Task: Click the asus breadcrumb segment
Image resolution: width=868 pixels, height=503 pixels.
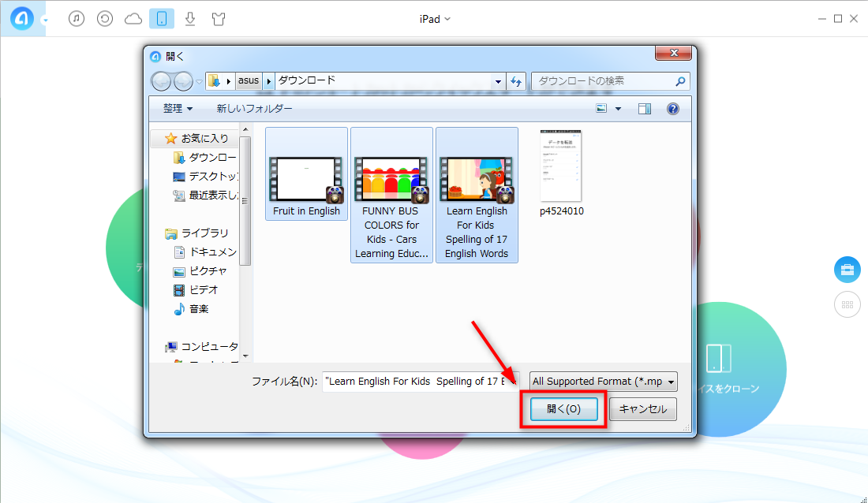Action: pos(249,80)
